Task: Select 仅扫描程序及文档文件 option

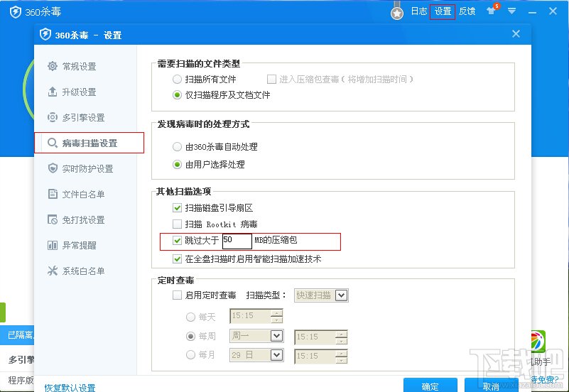Action: click(177, 95)
